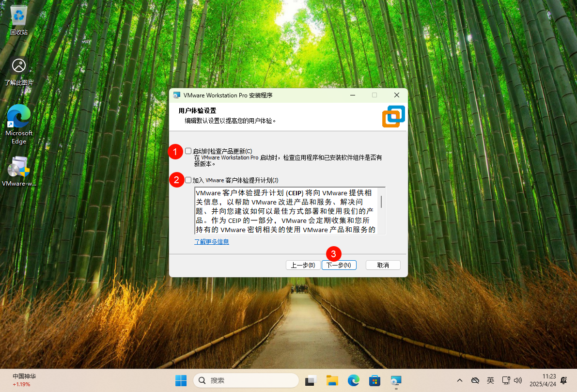Click the installer title bar icon
The image size is (577, 392).
pos(177,95)
